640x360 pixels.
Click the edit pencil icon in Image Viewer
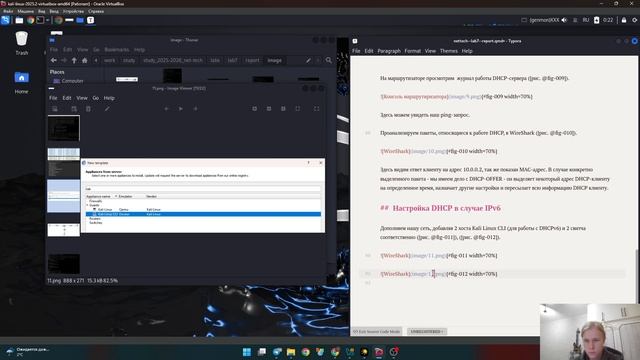pos(107,109)
